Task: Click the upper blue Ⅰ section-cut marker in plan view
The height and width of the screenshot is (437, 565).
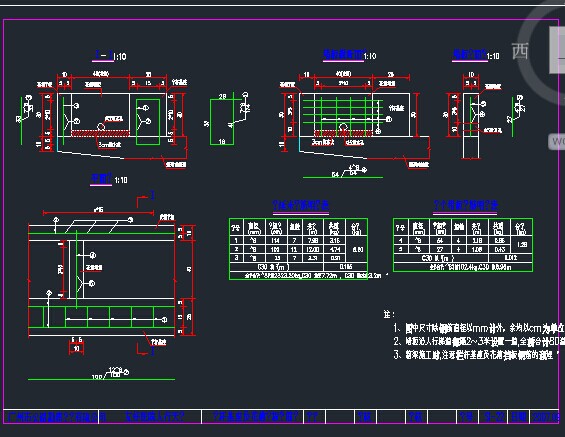Action: click(x=152, y=195)
